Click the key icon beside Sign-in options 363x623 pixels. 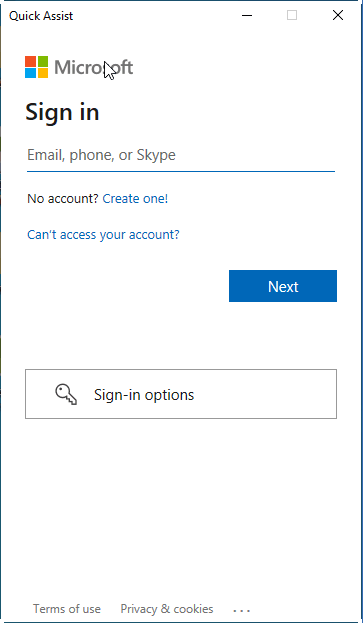click(x=66, y=395)
